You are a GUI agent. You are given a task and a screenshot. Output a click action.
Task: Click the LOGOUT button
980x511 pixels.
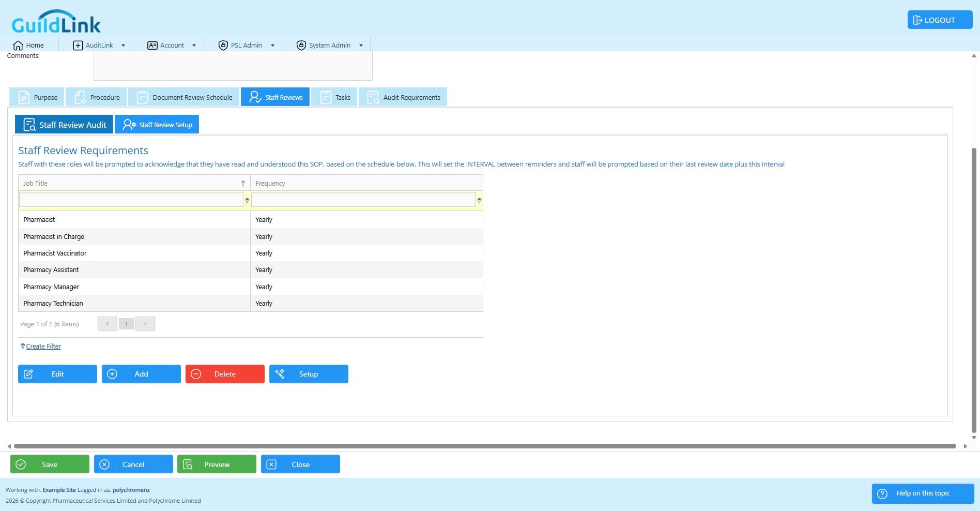click(x=940, y=20)
